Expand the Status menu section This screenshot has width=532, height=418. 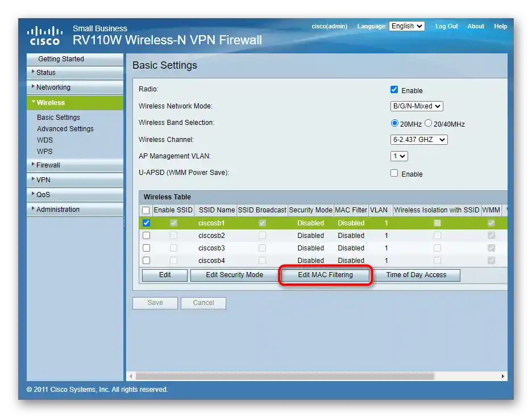pos(75,73)
